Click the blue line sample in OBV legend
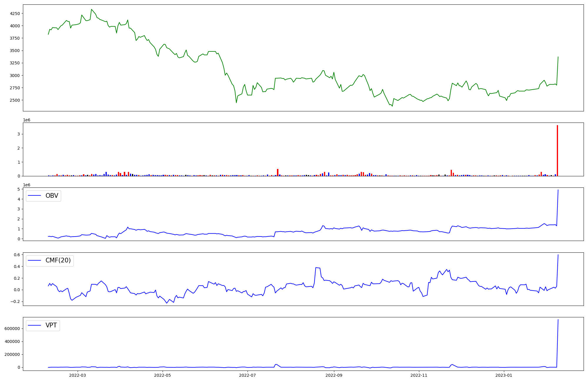The height and width of the screenshot is (382, 588). point(34,196)
